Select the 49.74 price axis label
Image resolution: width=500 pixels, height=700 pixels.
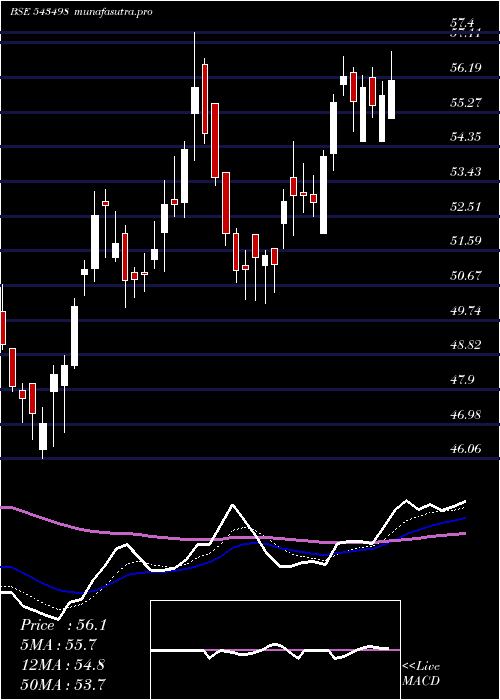coord(466,311)
